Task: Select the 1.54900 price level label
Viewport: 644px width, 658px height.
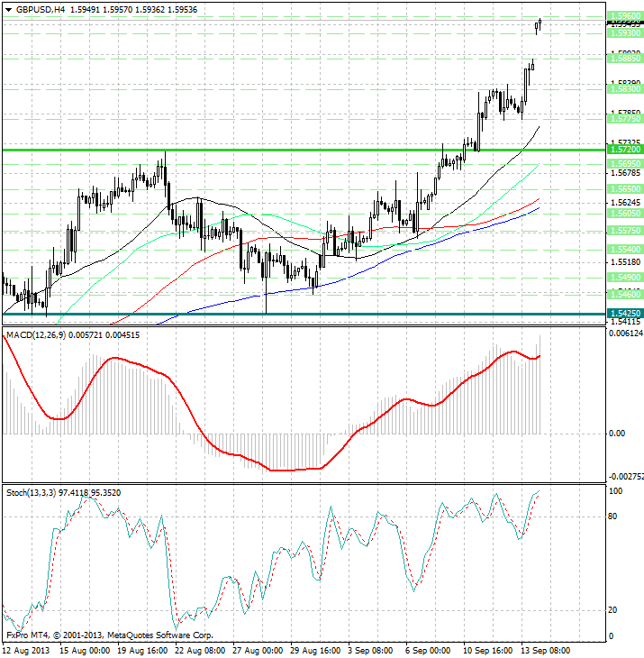Action: point(625,278)
